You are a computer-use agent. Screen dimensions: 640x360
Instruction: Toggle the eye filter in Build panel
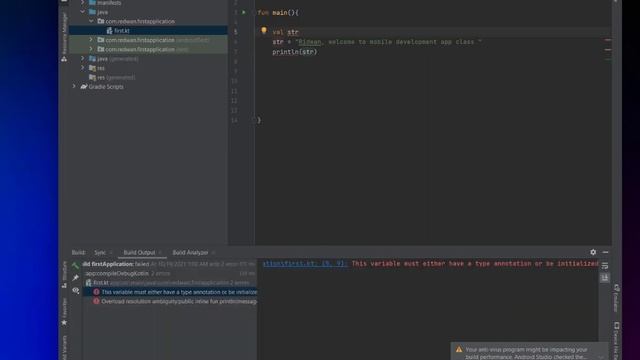[76, 291]
